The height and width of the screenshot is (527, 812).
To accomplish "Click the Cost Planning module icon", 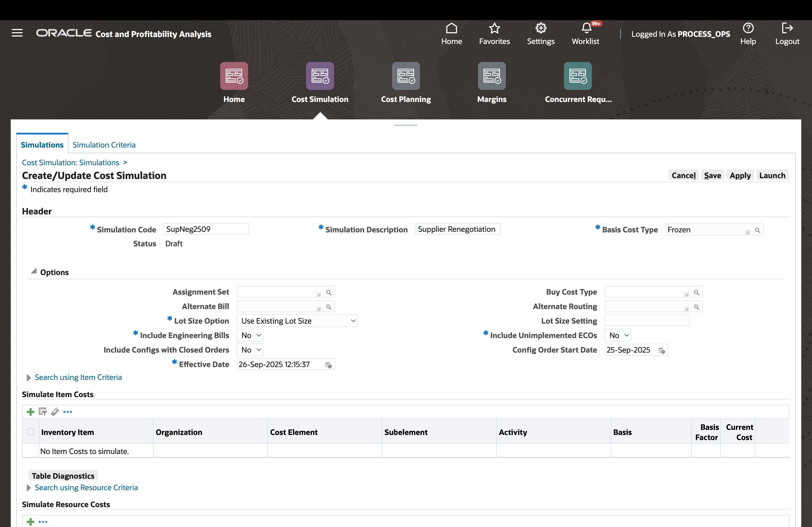I will tap(406, 76).
